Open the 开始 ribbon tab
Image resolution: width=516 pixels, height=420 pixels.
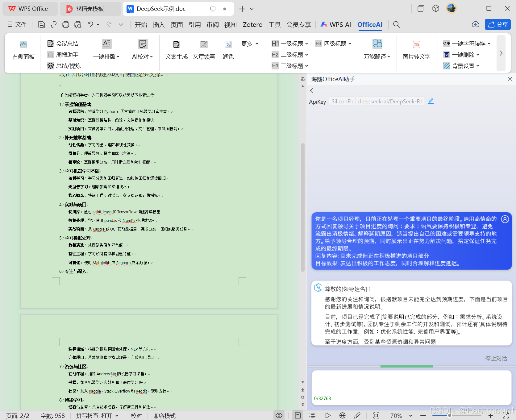pos(141,25)
